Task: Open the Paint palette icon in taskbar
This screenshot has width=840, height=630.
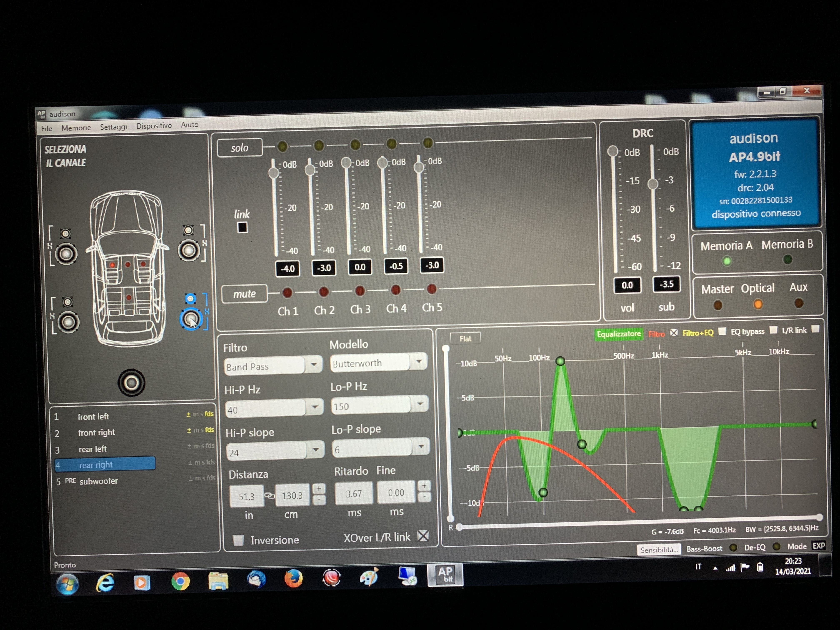Action: [x=369, y=577]
